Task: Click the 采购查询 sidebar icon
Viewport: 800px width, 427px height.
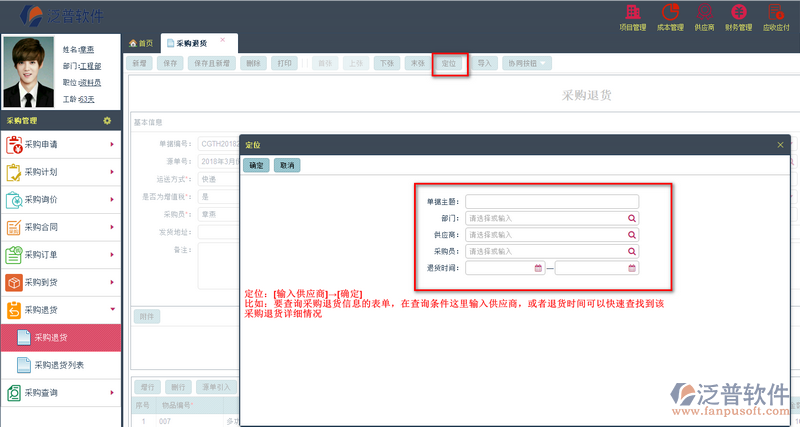Action: point(14,393)
